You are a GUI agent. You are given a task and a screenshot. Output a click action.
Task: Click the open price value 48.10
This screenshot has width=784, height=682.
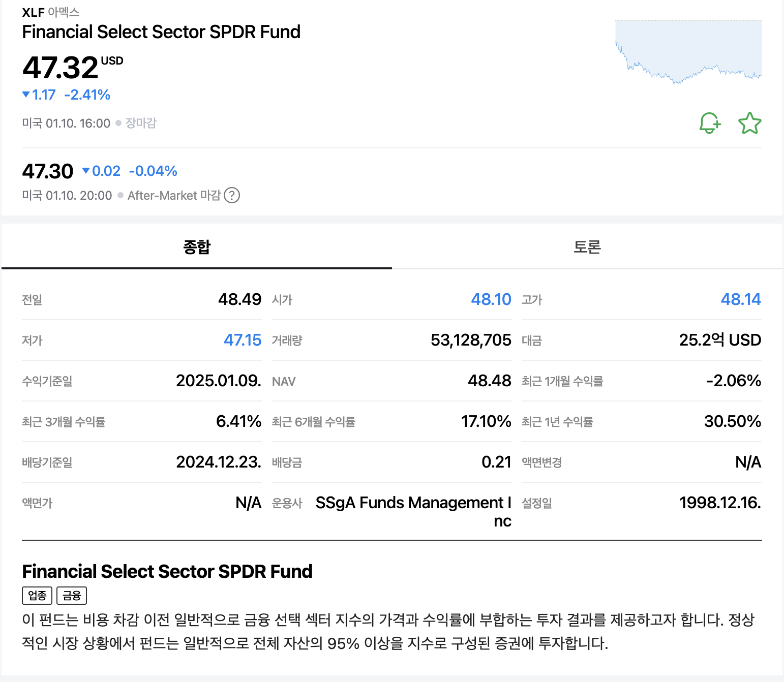[x=491, y=299]
